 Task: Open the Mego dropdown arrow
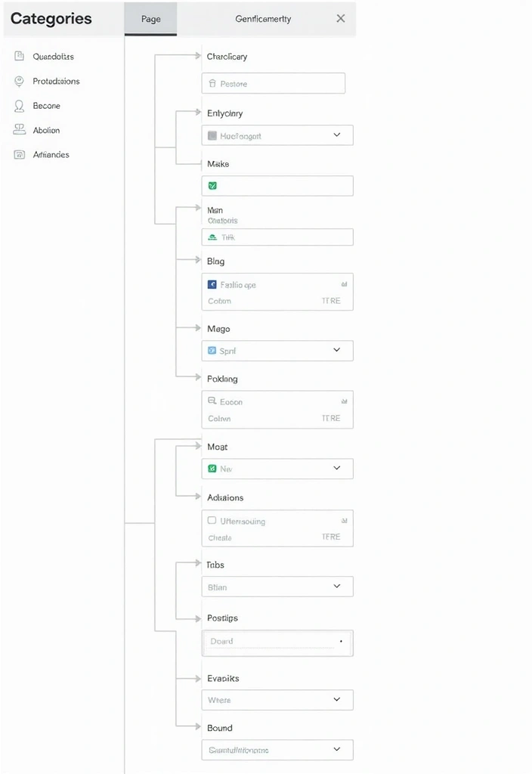click(x=337, y=350)
